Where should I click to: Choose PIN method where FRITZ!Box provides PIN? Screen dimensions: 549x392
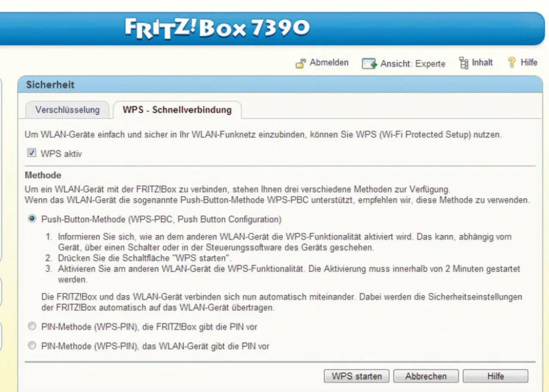(x=32, y=327)
